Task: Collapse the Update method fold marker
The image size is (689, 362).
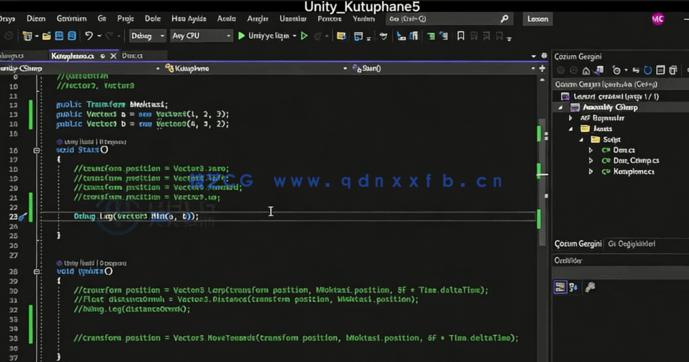Action: click(x=36, y=272)
